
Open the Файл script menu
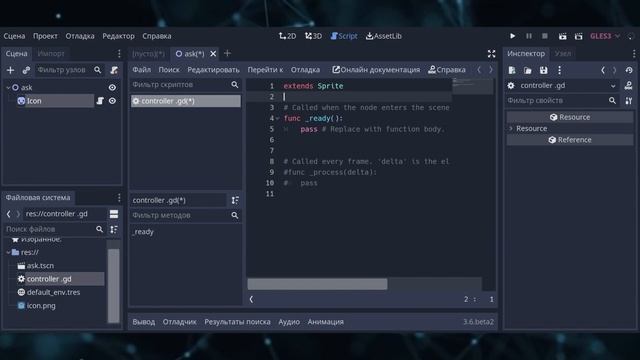click(x=141, y=70)
